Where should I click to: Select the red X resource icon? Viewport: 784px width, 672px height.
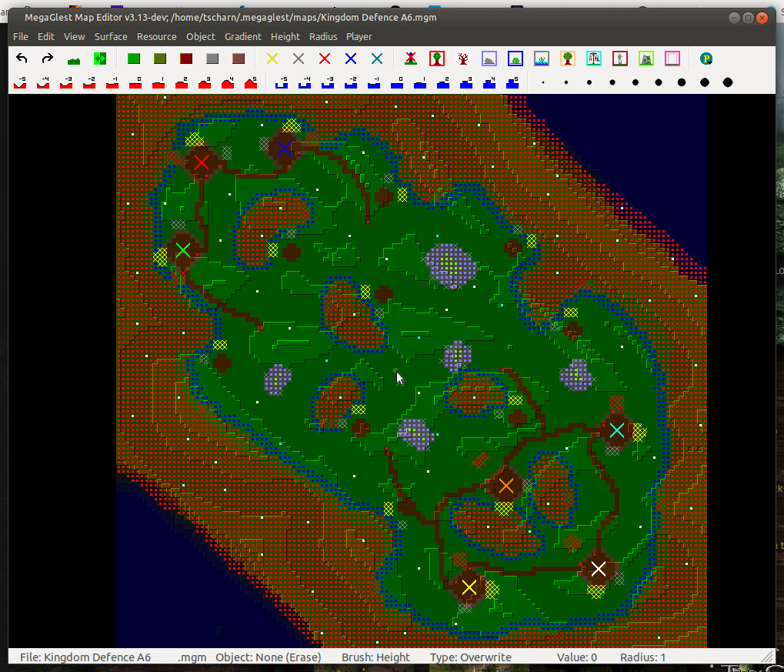click(x=325, y=59)
